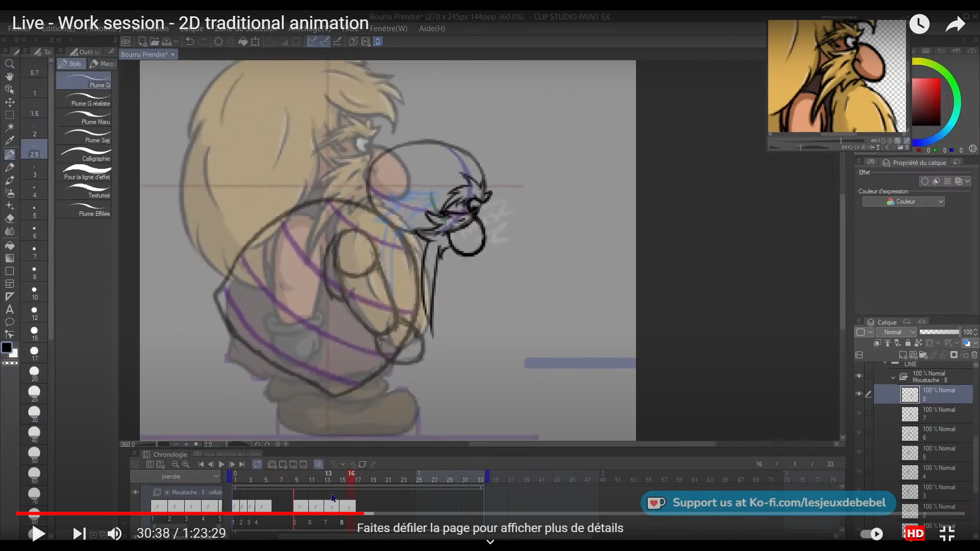Switch to the Marqueur sub tool tab
The width and height of the screenshot is (980, 551).
tap(103, 64)
